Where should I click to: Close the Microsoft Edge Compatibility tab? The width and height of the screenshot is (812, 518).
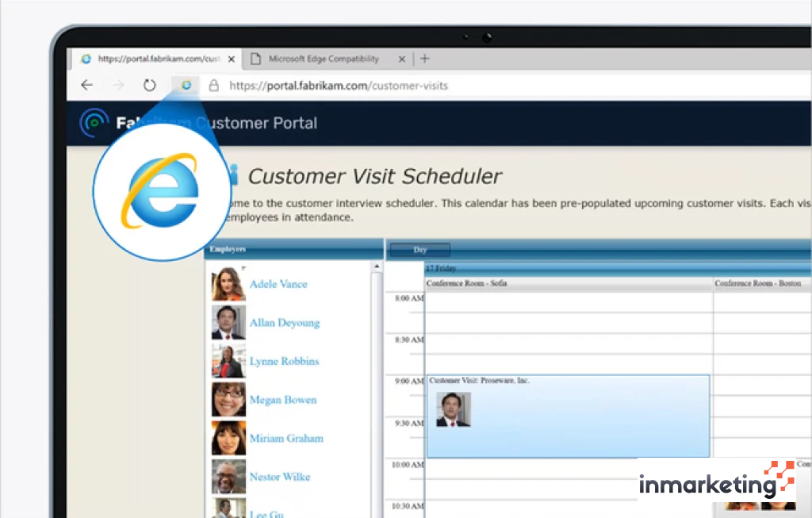pos(401,59)
